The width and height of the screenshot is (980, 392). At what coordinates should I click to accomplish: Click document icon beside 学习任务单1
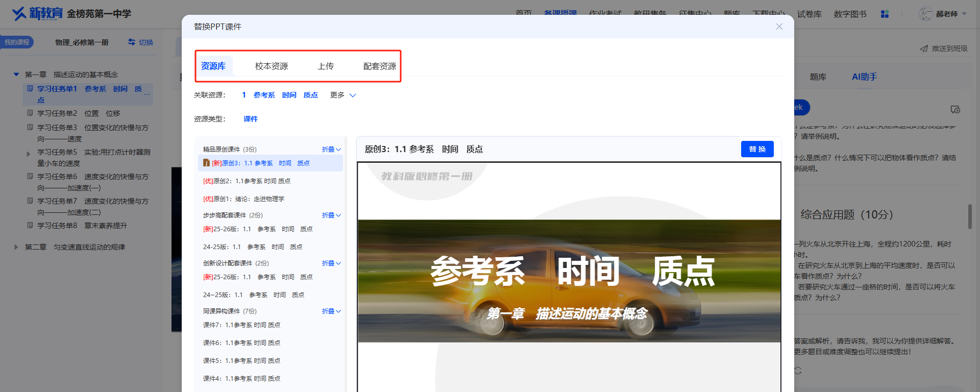[x=30, y=88]
